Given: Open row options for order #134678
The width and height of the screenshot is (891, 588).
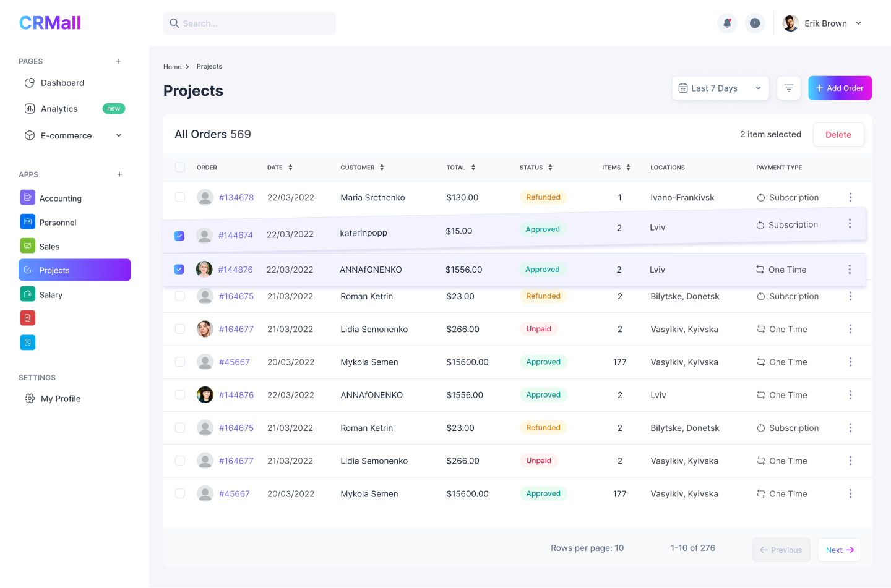Looking at the screenshot, I should tap(850, 197).
